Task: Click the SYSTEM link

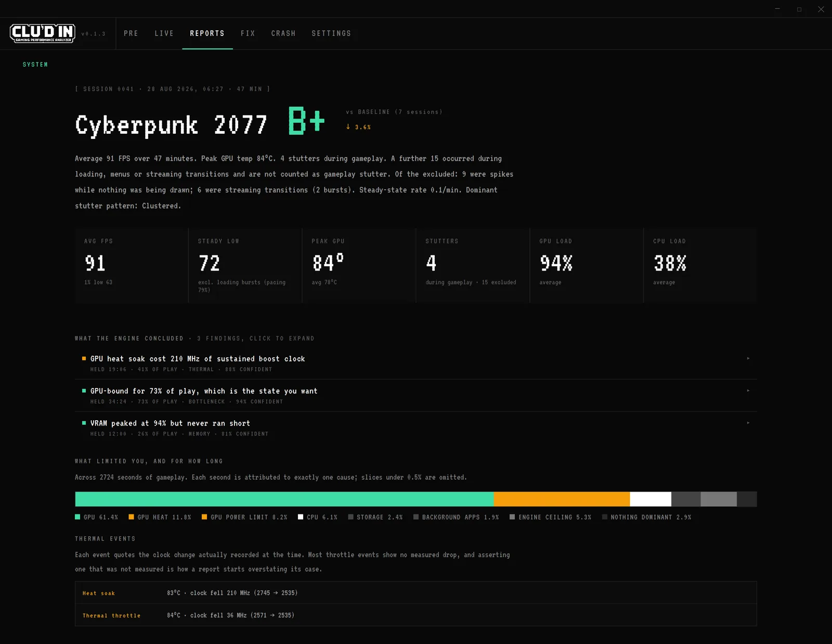Action: click(35, 65)
